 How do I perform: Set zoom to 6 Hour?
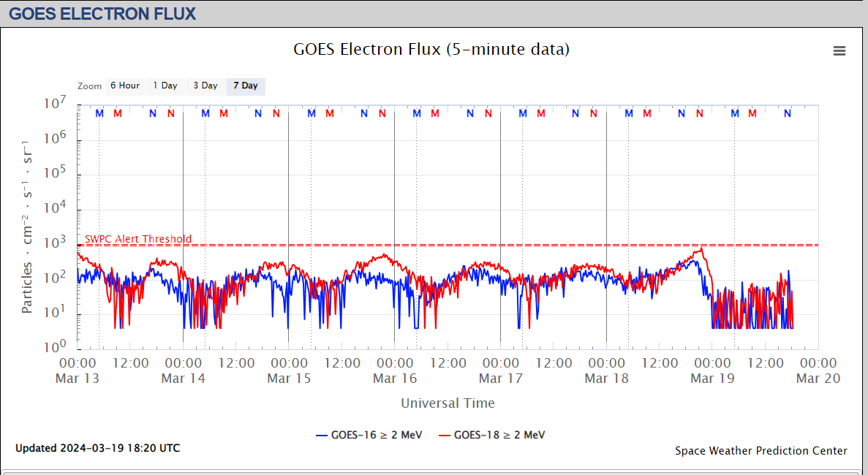point(124,85)
